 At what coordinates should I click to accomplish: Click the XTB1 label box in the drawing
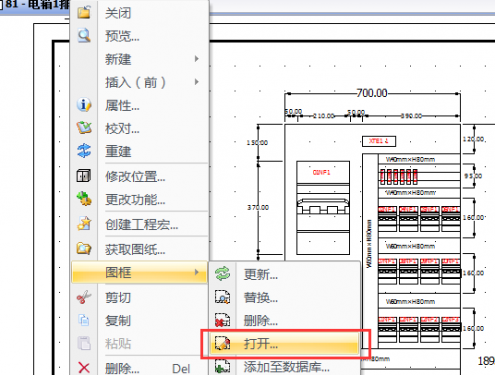click(x=379, y=141)
